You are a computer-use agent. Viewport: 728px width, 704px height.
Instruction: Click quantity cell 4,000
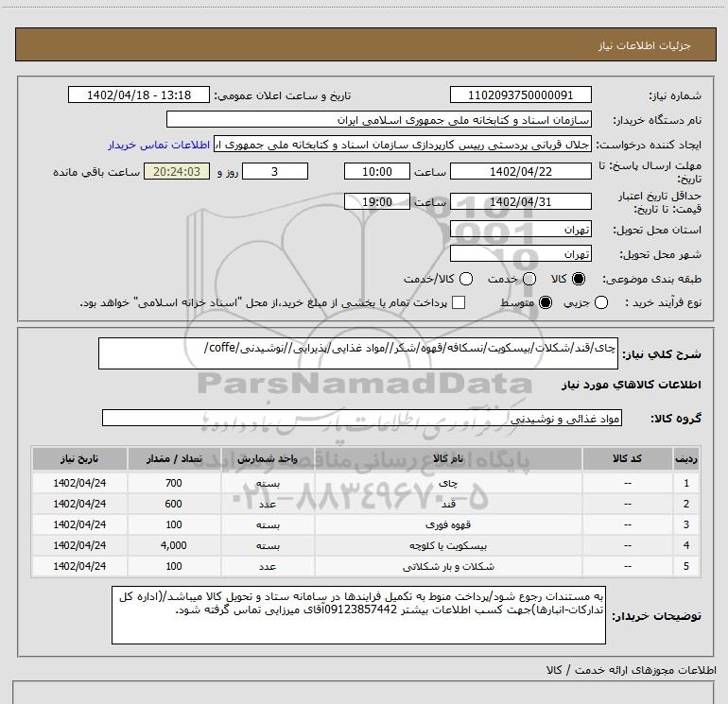pyautogui.click(x=174, y=546)
